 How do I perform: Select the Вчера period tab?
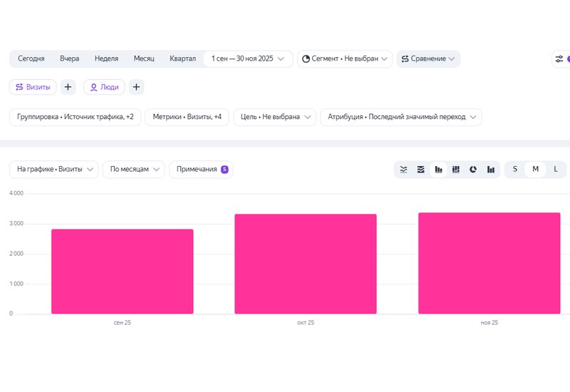[69, 59]
